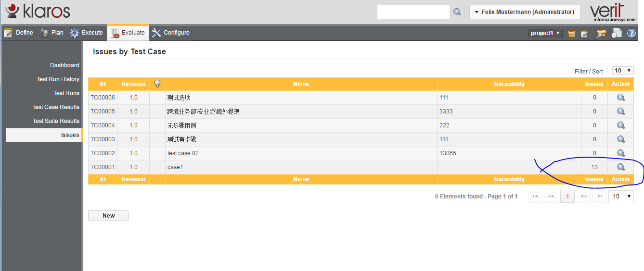This screenshot has height=271, width=644.
Task: Click magnifier action for test case 02
Action: (x=620, y=153)
